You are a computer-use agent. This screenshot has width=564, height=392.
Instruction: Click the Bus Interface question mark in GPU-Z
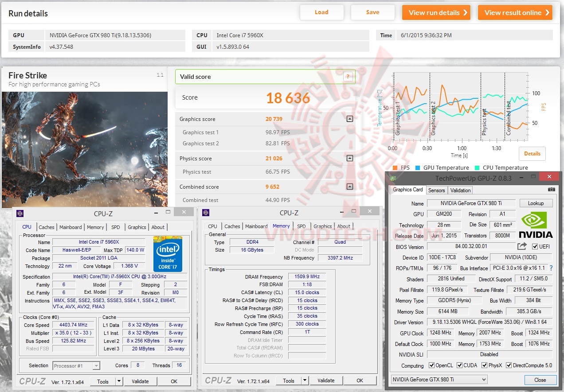tap(551, 268)
